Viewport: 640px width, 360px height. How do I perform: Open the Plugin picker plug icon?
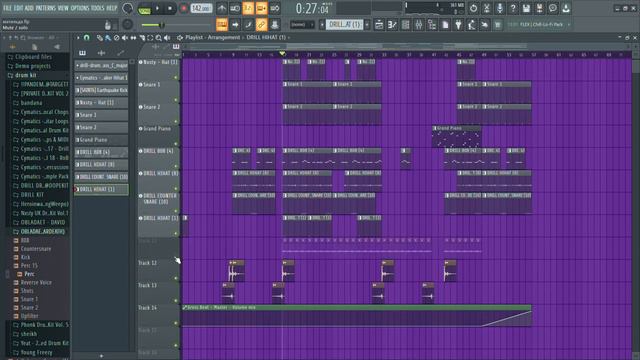458,25
